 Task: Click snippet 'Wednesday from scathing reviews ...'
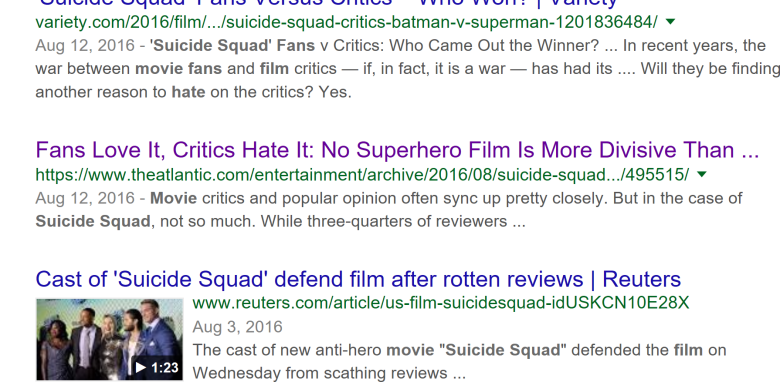pyautogui.click(x=329, y=373)
